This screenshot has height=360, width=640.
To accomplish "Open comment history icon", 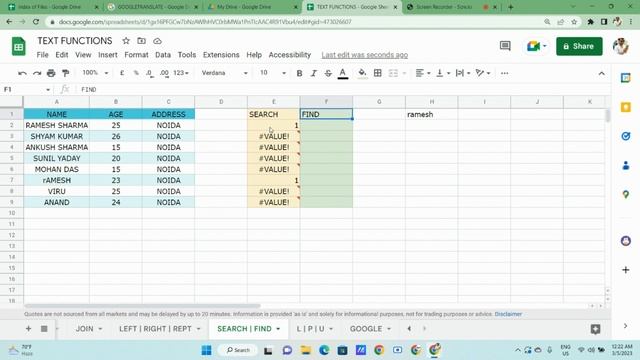I will [505, 46].
